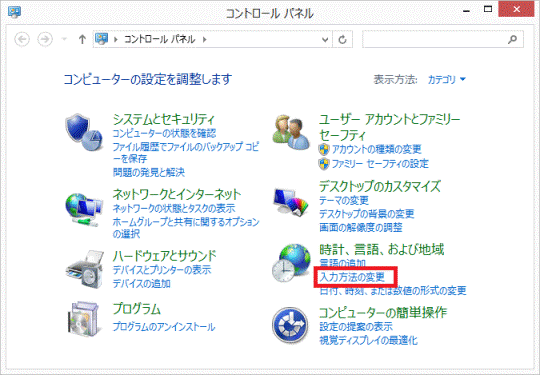This screenshot has width=540, height=375.
Task: Open システムとセキュリティ category
Action: pyautogui.click(x=164, y=119)
